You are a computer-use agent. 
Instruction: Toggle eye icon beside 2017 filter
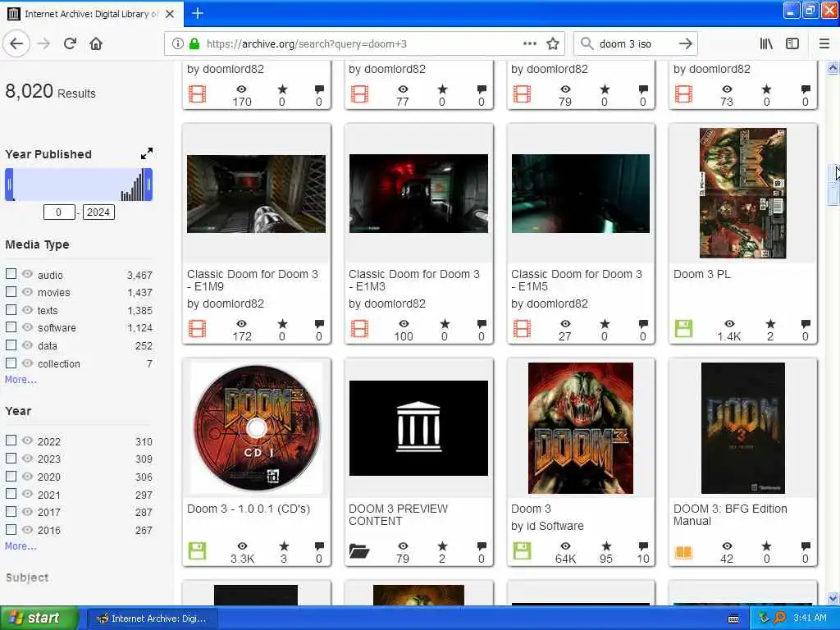(27, 512)
